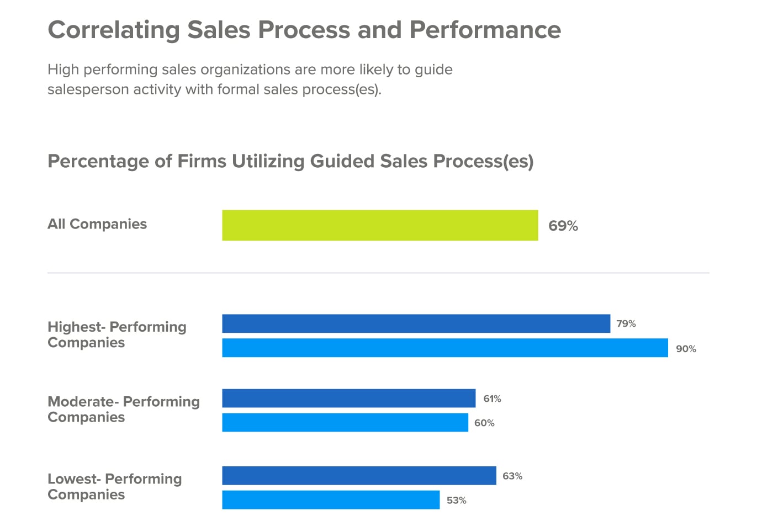Click the light blue 60% bar
The image size is (757, 532).
coord(345,423)
